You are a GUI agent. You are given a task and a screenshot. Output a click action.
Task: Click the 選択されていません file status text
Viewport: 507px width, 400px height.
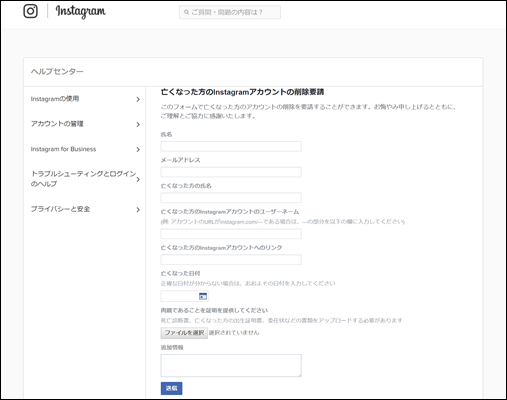coord(234,333)
